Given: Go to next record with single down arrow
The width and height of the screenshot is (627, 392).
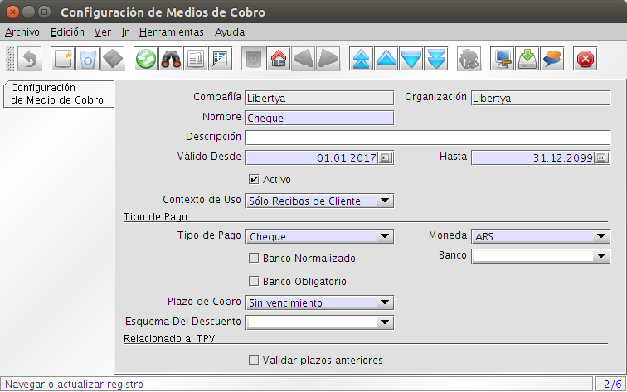Looking at the screenshot, I should 411,59.
